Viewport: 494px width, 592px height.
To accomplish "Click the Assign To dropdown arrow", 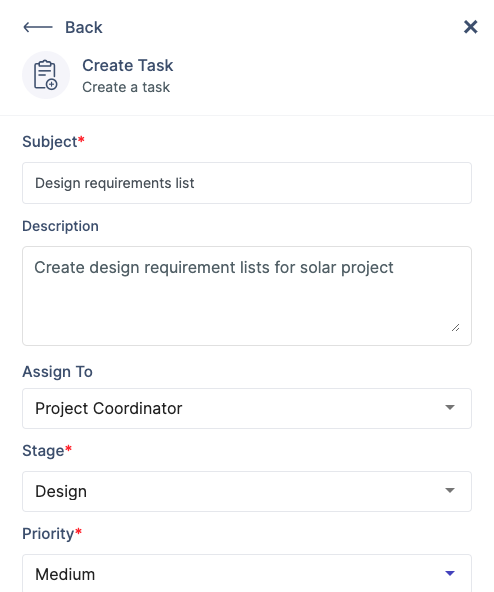I will (450, 407).
